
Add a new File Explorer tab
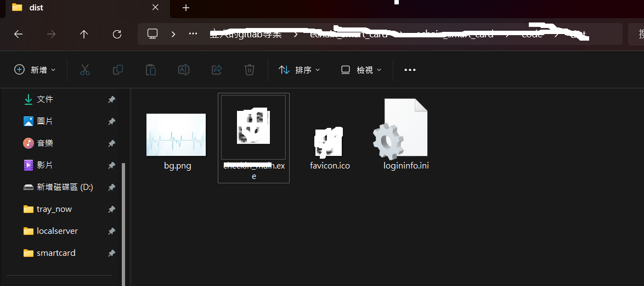(x=186, y=7)
